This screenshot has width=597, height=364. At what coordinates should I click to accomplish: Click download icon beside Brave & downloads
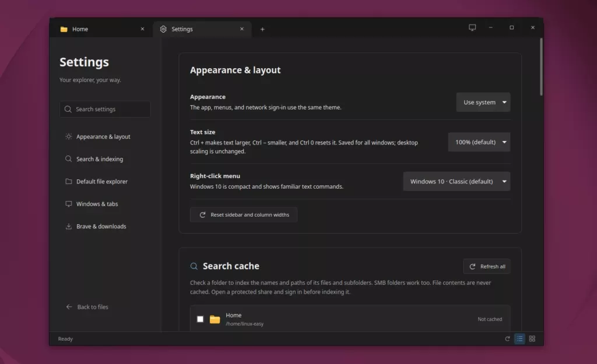point(69,227)
